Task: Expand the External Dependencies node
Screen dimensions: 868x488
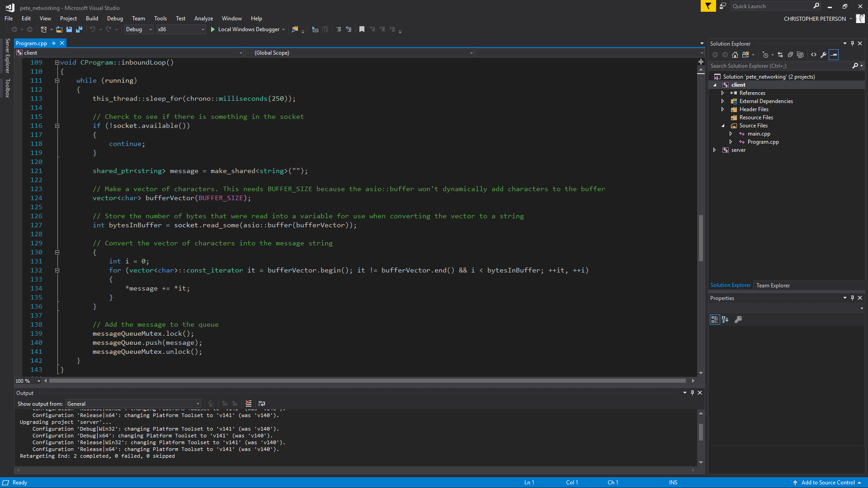Action: (x=722, y=101)
